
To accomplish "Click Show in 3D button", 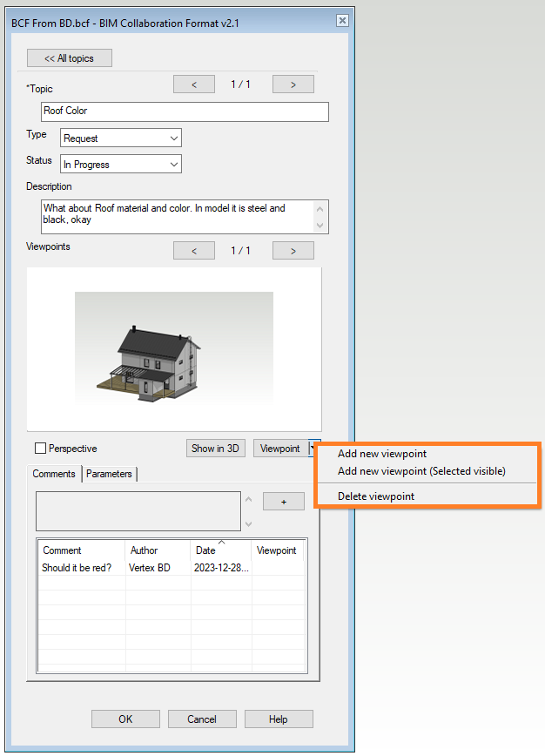I will click(215, 449).
